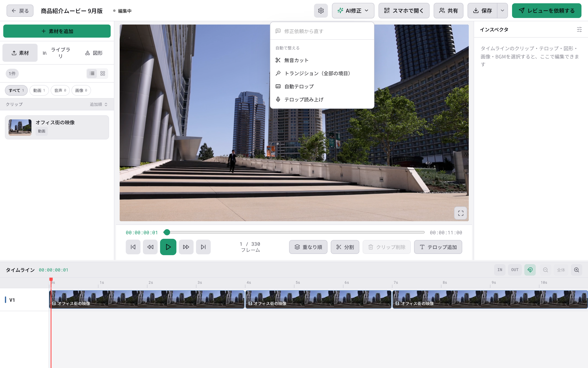
Task: Jump to end of video
Action: pyautogui.click(x=203, y=247)
